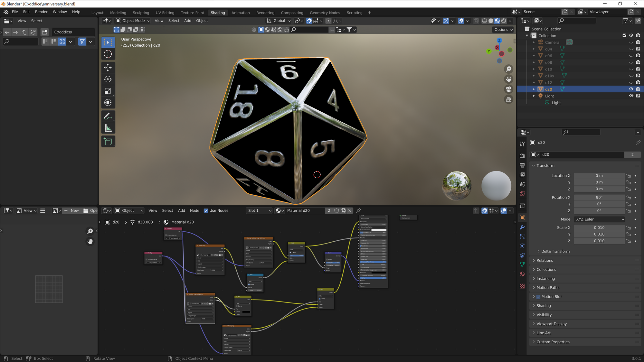
Task: Hide the d04 object with its eye toggle
Action: coord(631,49)
